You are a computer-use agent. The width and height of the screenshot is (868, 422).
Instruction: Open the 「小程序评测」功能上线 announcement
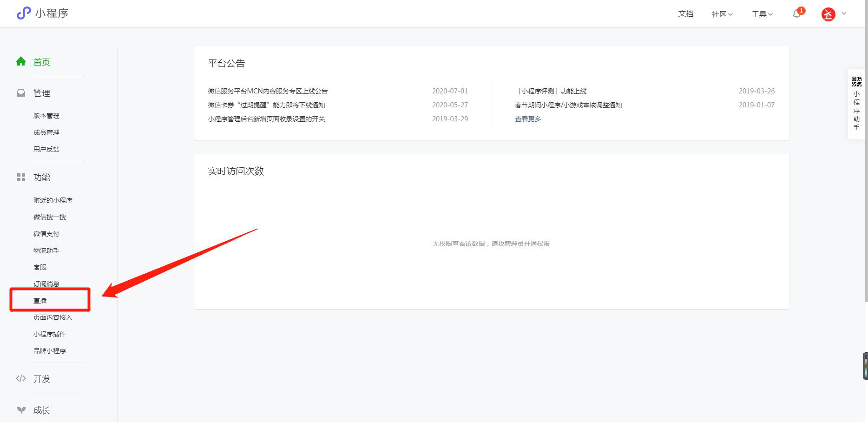point(551,91)
